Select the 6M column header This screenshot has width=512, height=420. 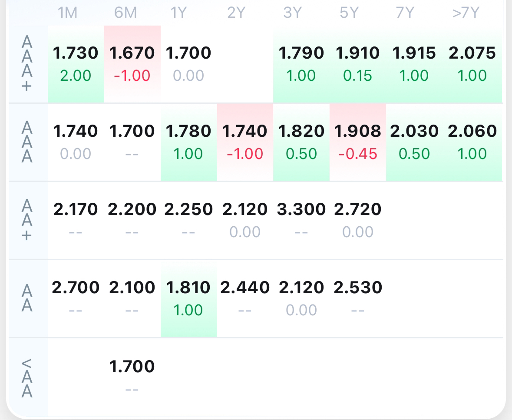coord(126,13)
